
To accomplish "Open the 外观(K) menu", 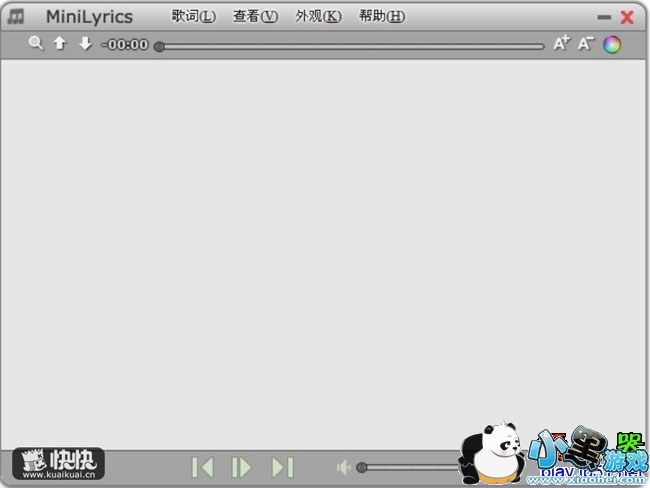I will 318,16.
